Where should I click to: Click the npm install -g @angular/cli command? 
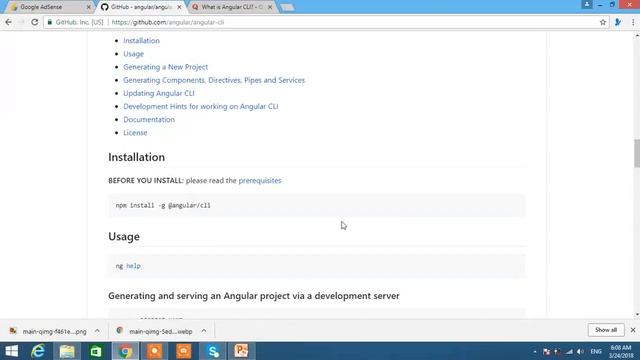[x=163, y=205]
